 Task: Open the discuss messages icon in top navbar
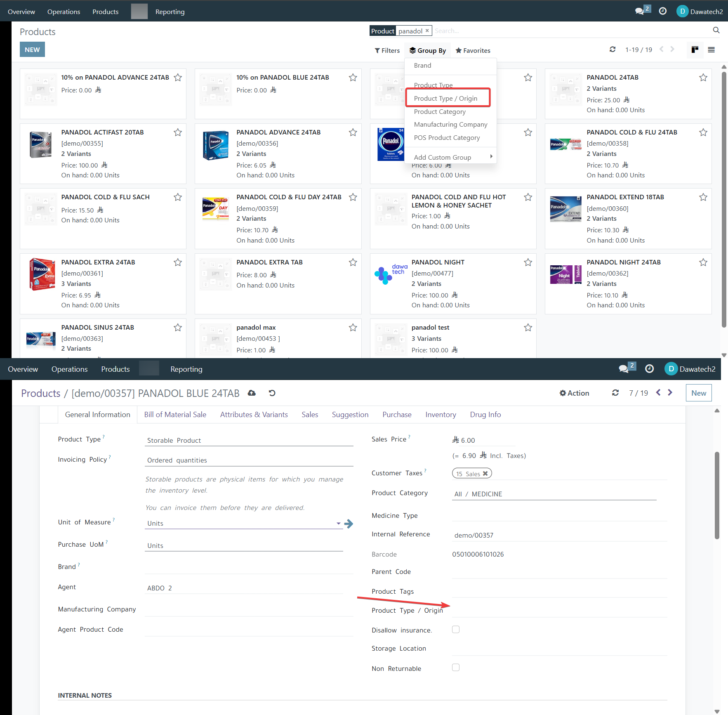pyautogui.click(x=640, y=11)
